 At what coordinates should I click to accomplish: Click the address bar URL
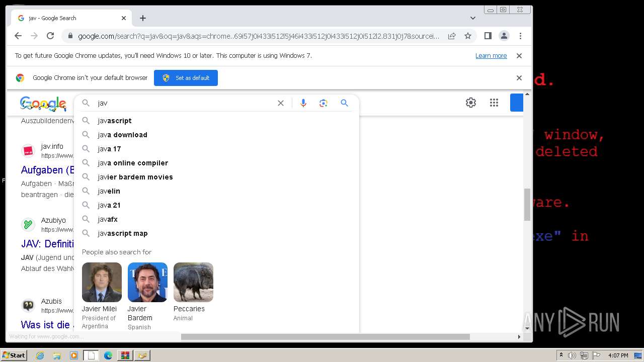point(259,36)
